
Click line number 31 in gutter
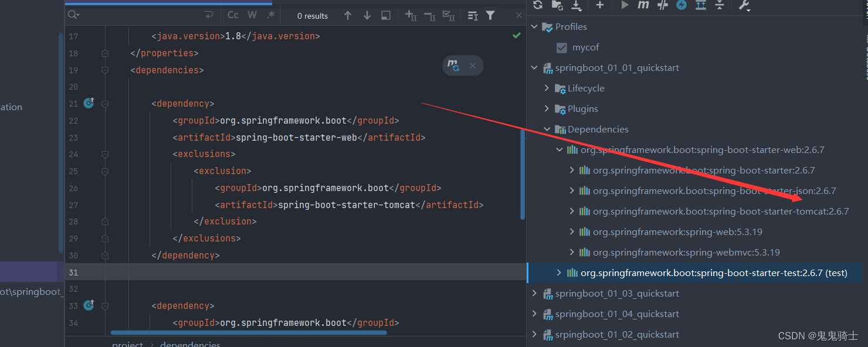73,272
